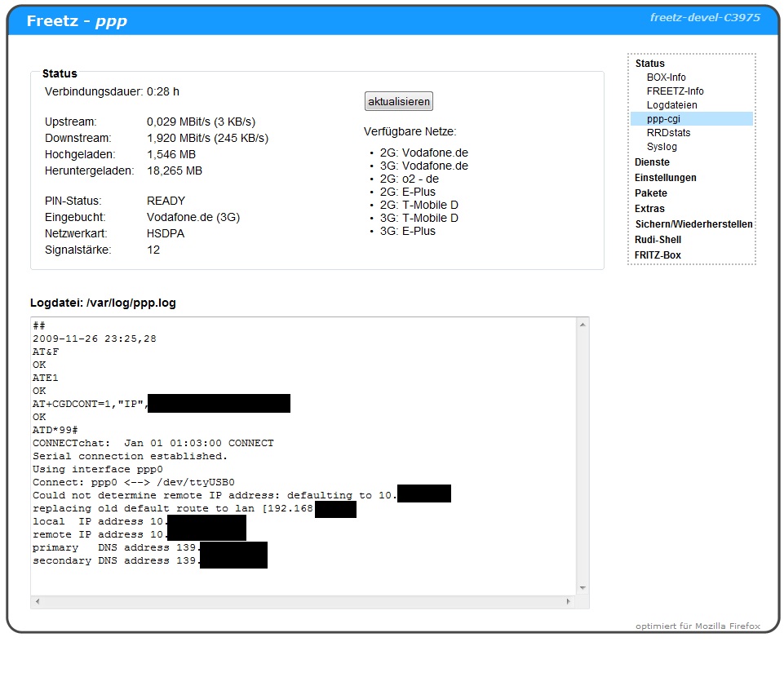
Task: Go to the FRITZ-Box menu entry
Action: (x=658, y=255)
